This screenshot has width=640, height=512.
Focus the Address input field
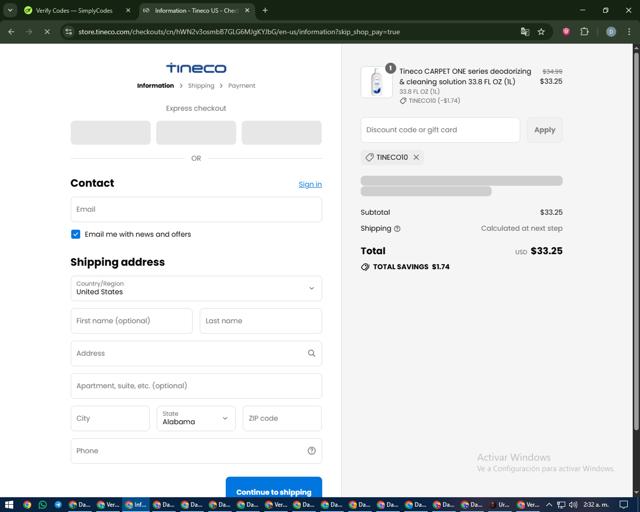[196, 353]
